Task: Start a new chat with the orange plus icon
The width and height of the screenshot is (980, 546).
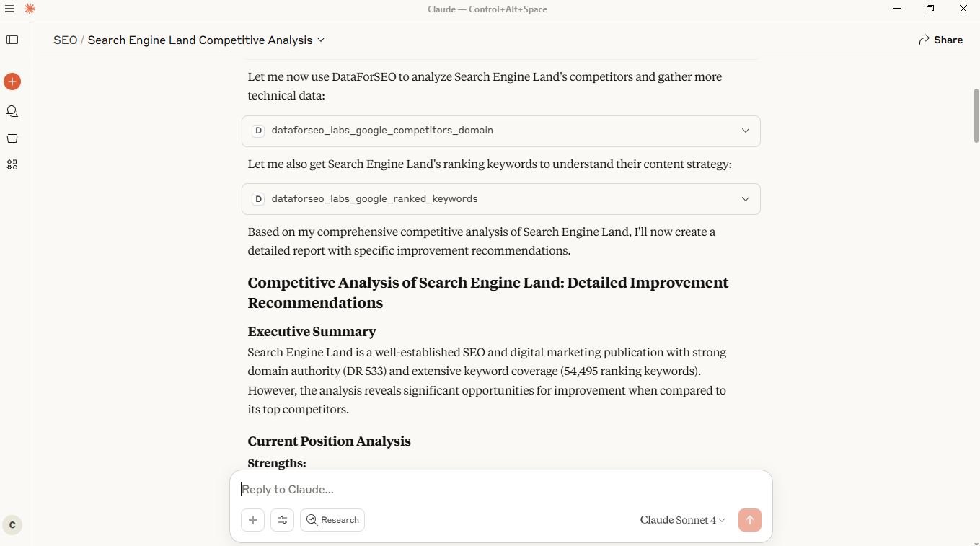Action: (x=12, y=82)
